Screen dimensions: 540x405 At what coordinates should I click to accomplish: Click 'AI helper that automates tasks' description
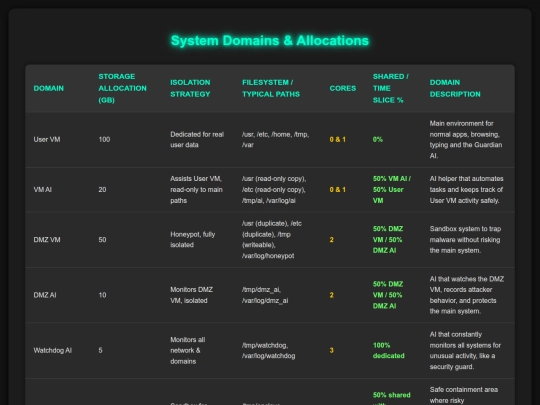pyautogui.click(x=467, y=190)
